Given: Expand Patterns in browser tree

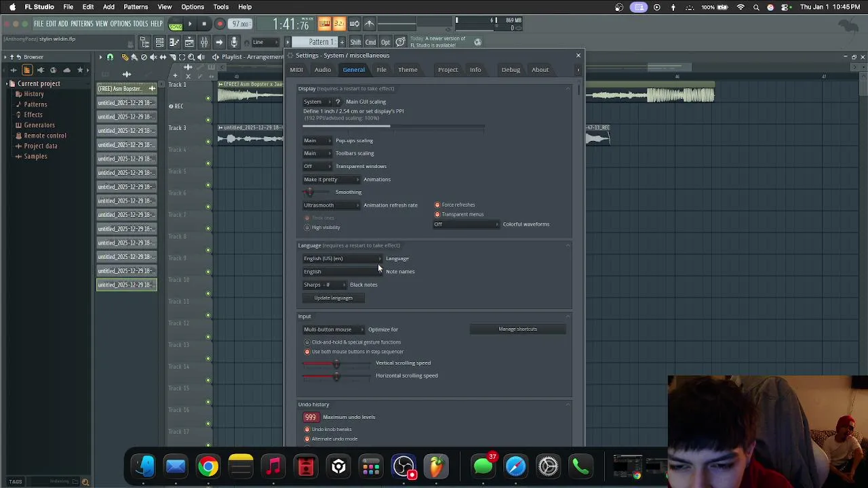Looking at the screenshot, I should [x=35, y=104].
